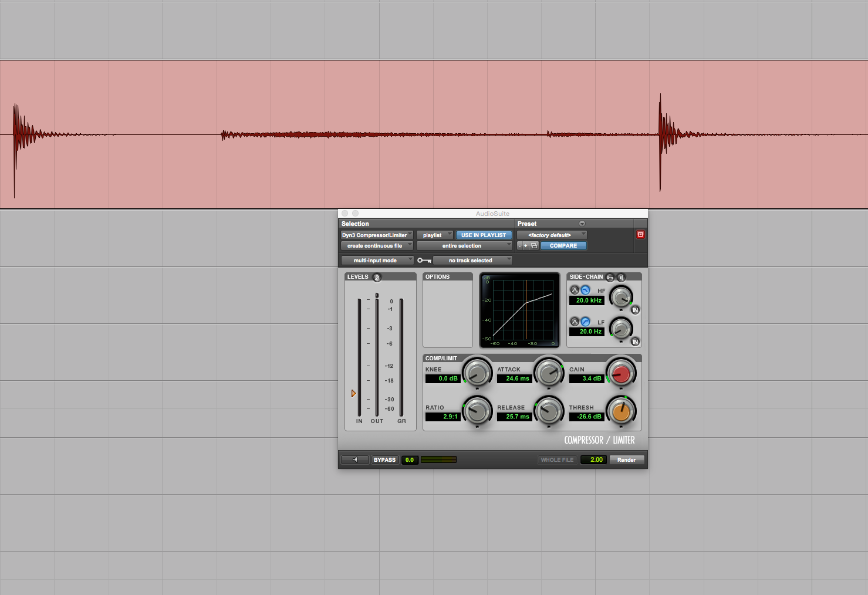868x595 pixels.
Task: Click the THRESH value field -26.6 dB
Action: pyautogui.click(x=586, y=417)
